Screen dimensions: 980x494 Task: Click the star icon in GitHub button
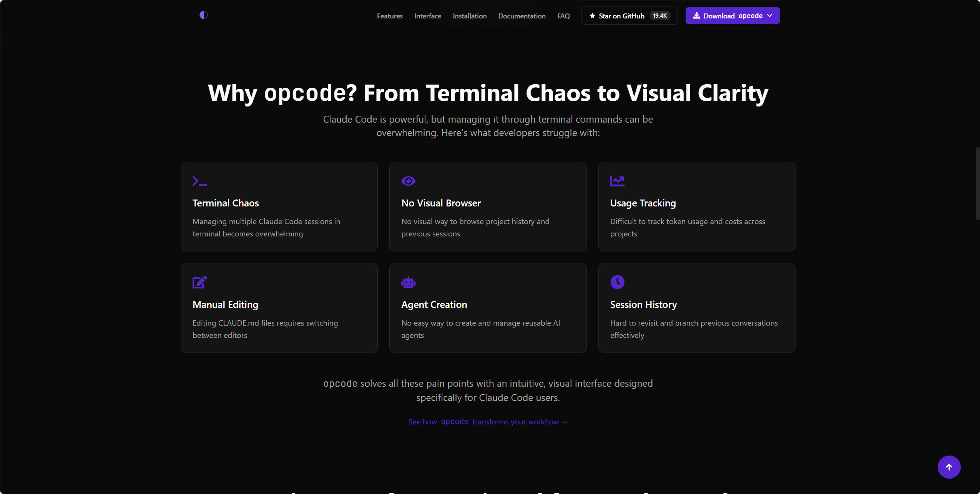click(592, 16)
